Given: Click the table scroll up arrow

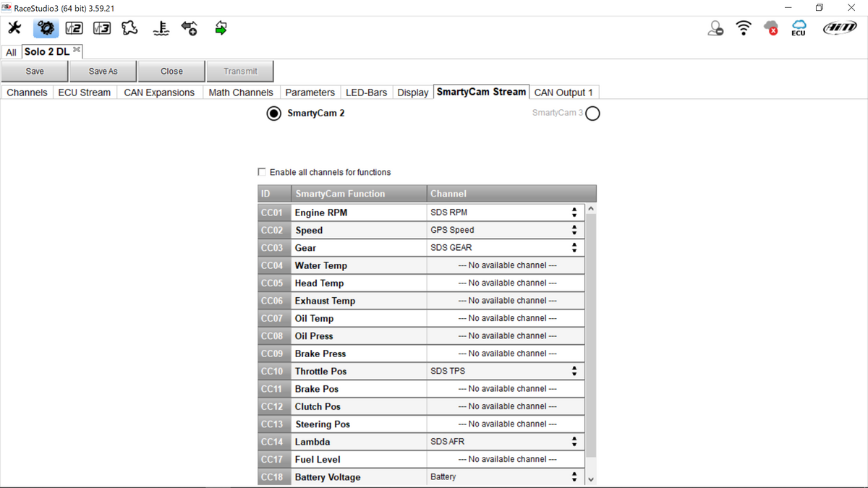Looking at the screenshot, I should tap(591, 209).
